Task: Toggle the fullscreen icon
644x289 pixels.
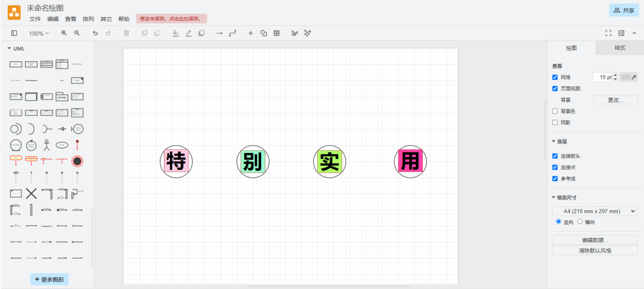Action: point(609,33)
